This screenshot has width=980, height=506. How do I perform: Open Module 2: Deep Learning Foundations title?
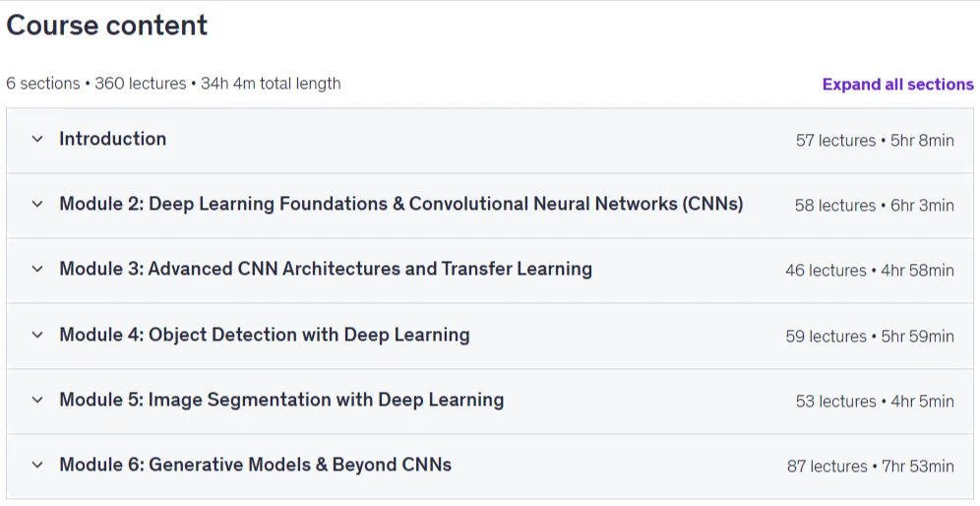point(400,204)
